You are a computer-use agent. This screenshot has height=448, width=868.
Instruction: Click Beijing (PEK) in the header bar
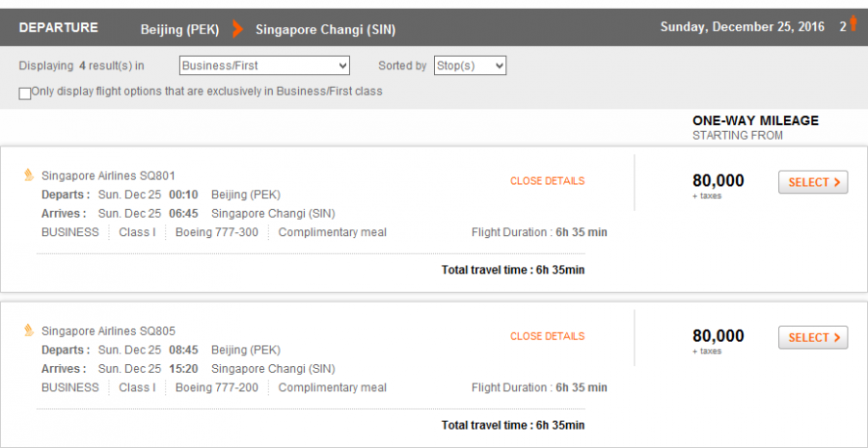point(179,29)
